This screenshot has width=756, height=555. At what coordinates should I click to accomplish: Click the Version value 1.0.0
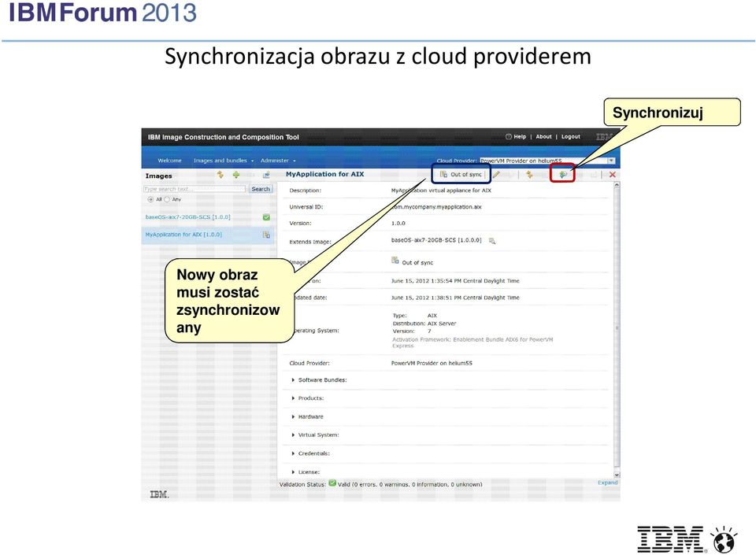398,224
